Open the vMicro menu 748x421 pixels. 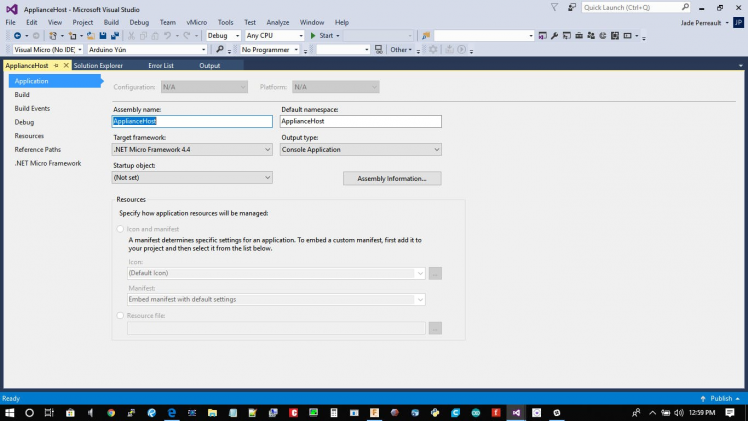tap(196, 22)
